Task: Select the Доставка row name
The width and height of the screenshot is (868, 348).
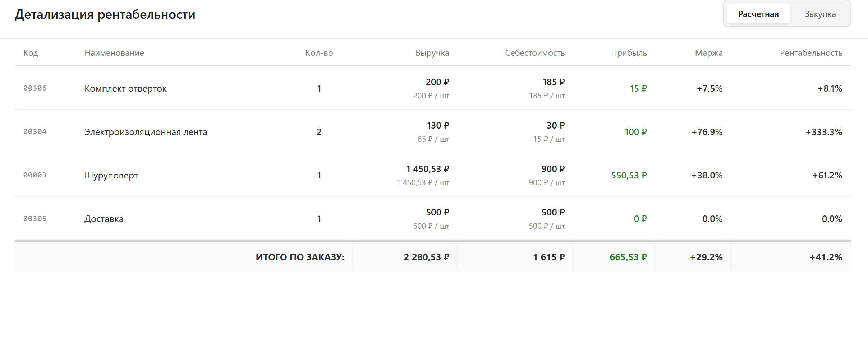Action: (104, 219)
